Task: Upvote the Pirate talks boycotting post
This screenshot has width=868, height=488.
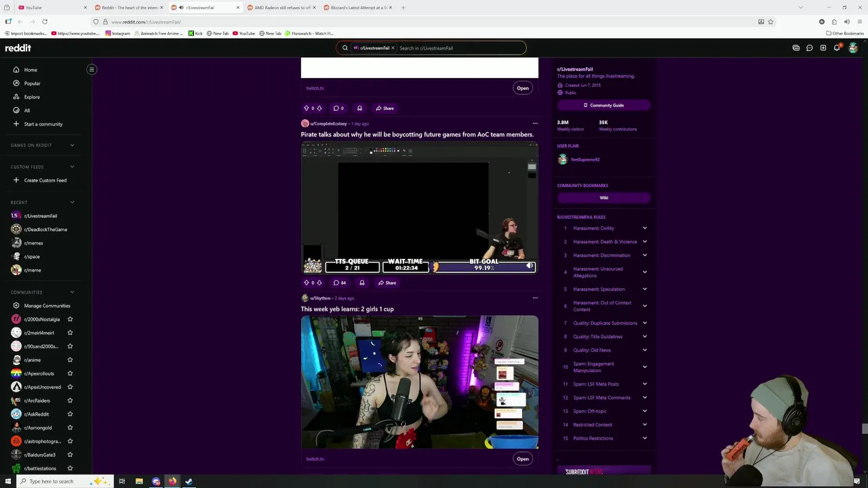Action: pyautogui.click(x=307, y=283)
